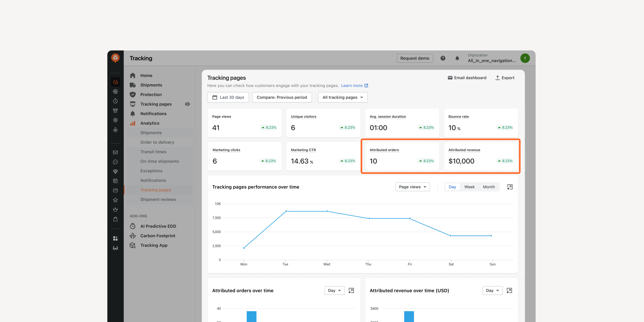Image resolution: width=644 pixels, height=322 pixels.
Task: Select the Week granularity option
Action: (469, 187)
